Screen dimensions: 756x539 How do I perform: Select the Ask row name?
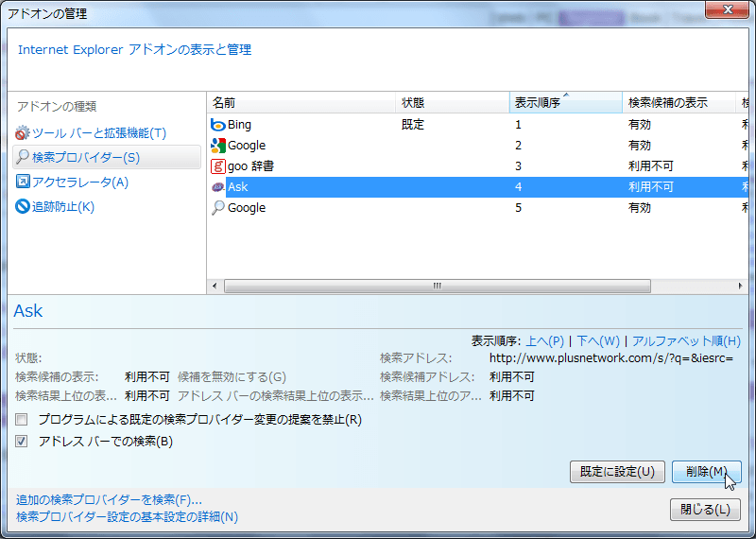pyautogui.click(x=238, y=187)
